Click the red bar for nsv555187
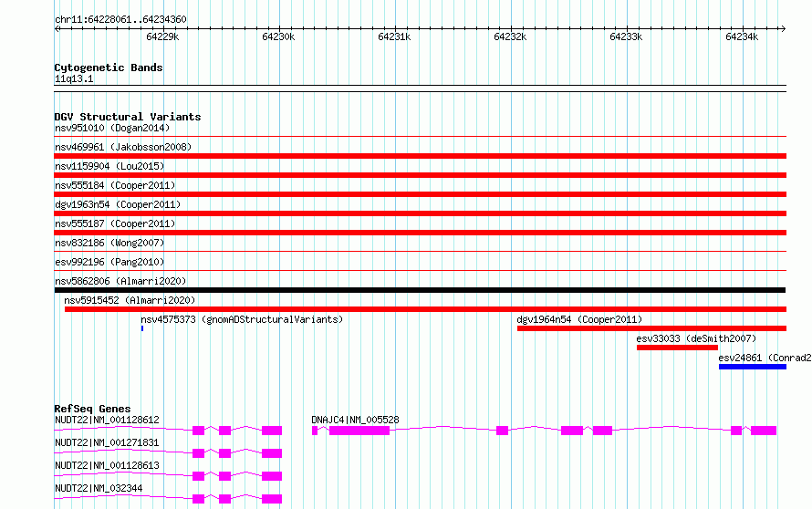This screenshot has width=812, height=509. coord(420,233)
